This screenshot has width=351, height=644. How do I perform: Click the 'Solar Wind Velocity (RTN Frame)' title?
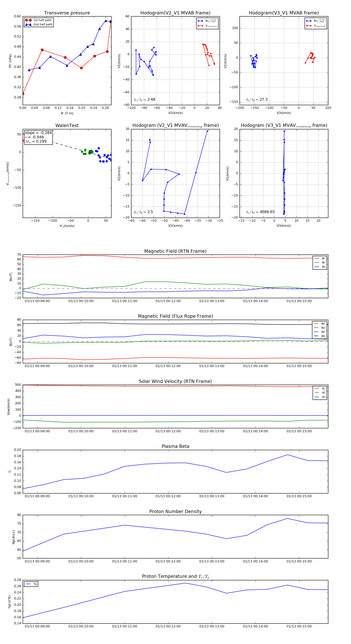pyautogui.click(x=175, y=381)
